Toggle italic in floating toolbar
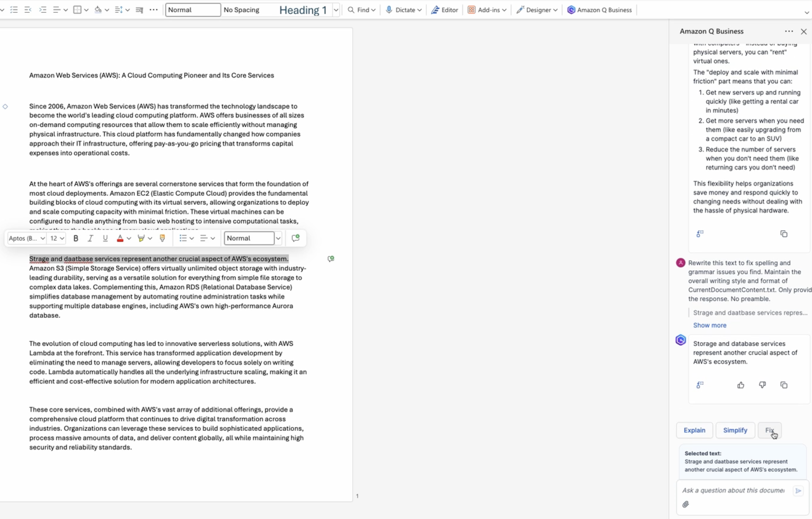This screenshot has height=519, width=812. tap(90, 238)
